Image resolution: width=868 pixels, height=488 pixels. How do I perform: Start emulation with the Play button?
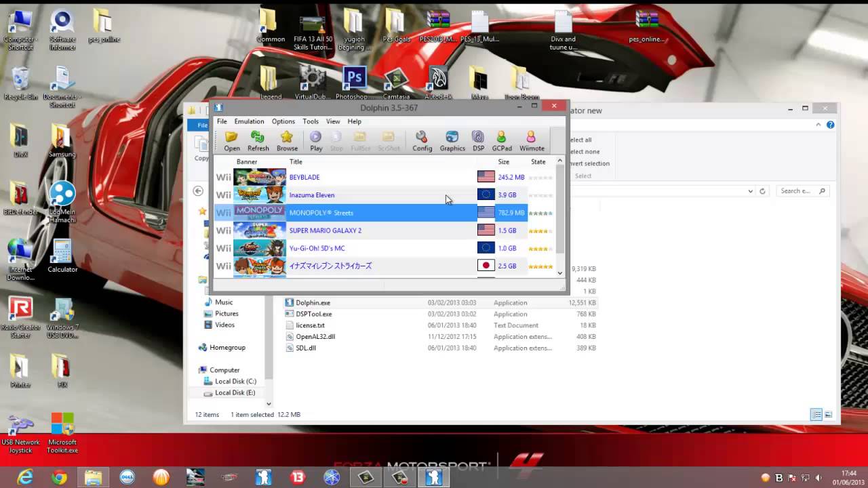pos(316,142)
